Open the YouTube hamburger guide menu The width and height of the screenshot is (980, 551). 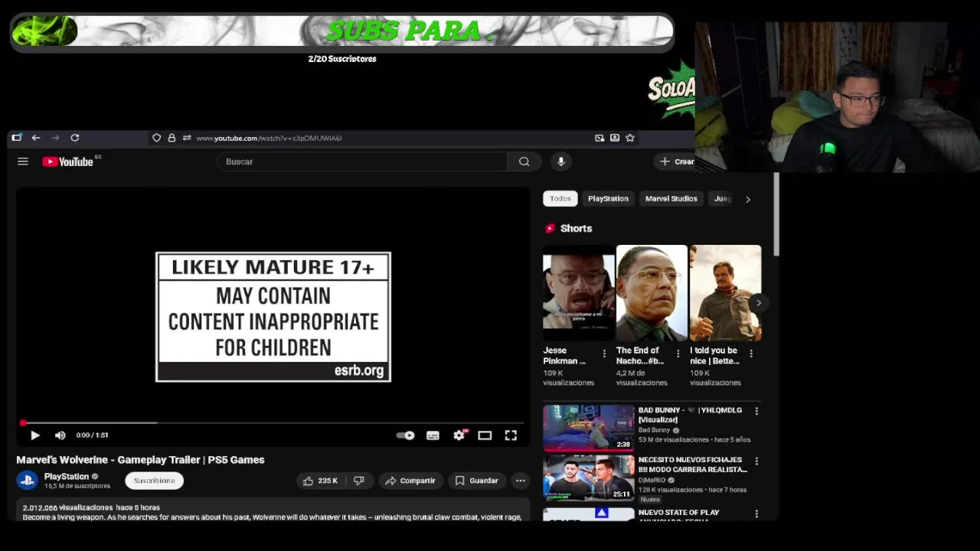[23, 161]
